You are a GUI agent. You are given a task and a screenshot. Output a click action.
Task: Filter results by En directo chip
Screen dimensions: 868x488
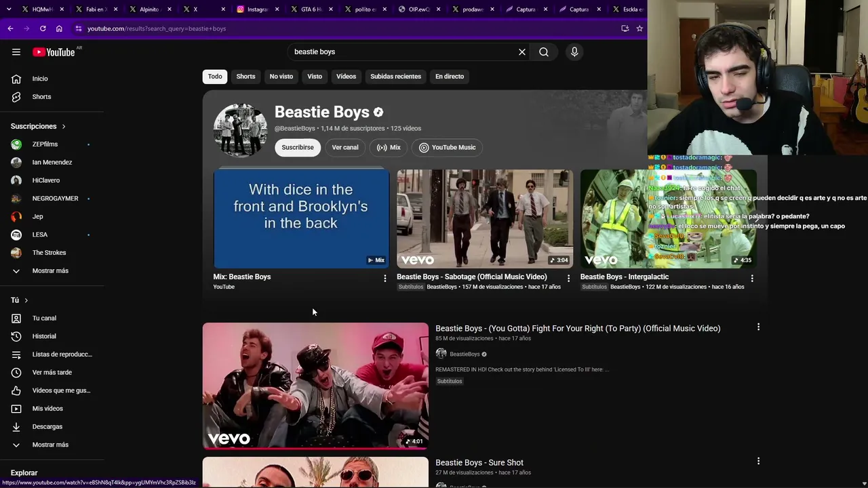(450, 77)
